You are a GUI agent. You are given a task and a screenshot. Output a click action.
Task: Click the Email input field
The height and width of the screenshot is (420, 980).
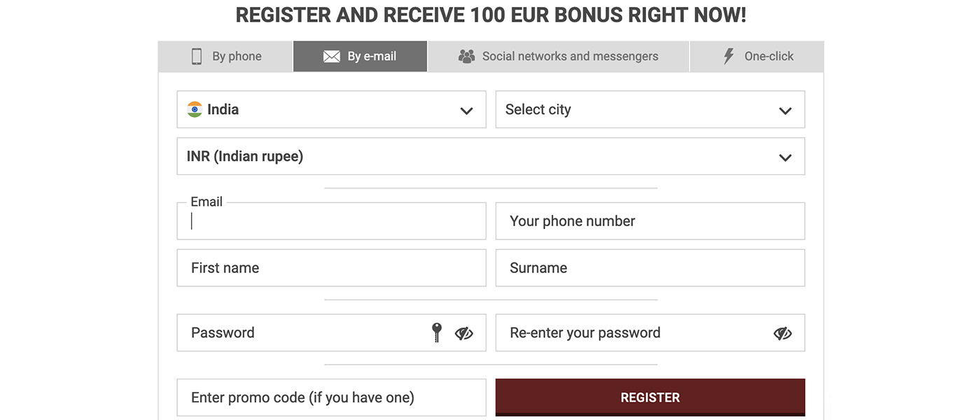click(x=330, y=221)
